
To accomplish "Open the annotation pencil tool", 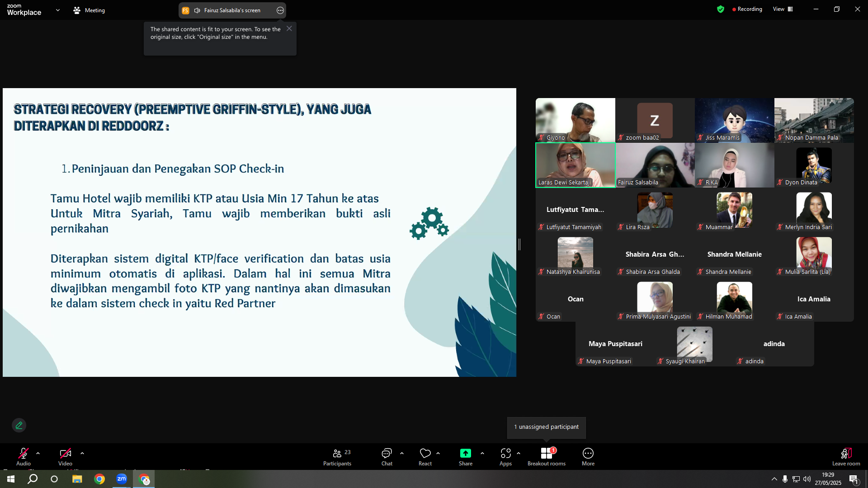I will (19, 425).
